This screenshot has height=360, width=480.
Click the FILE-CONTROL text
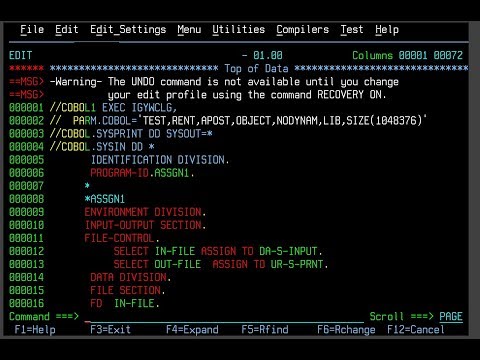tap(122, 238)
